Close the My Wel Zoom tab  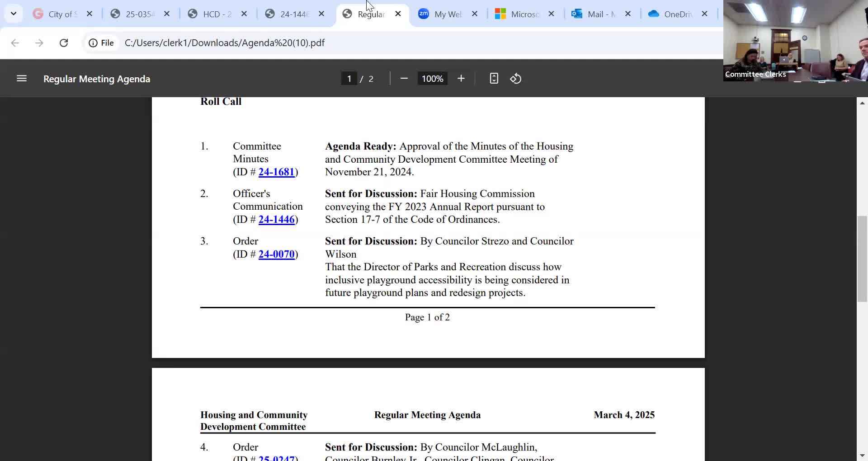475,14
